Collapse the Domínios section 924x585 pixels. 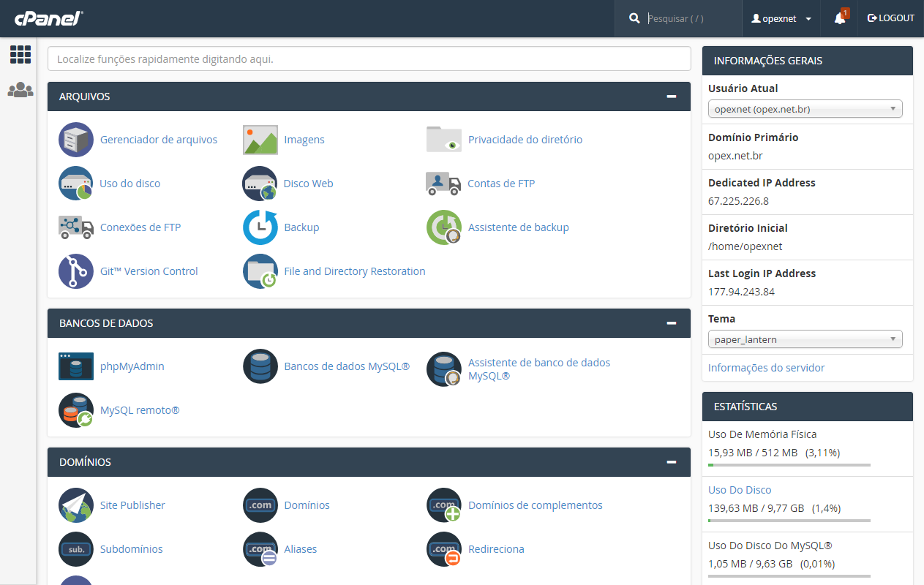tap(671, 462)
